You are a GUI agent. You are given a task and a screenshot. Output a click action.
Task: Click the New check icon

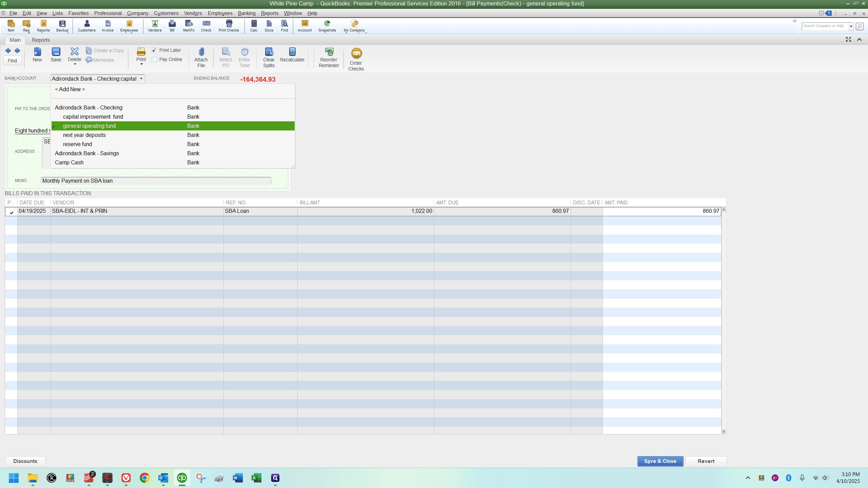pos(37,55)
